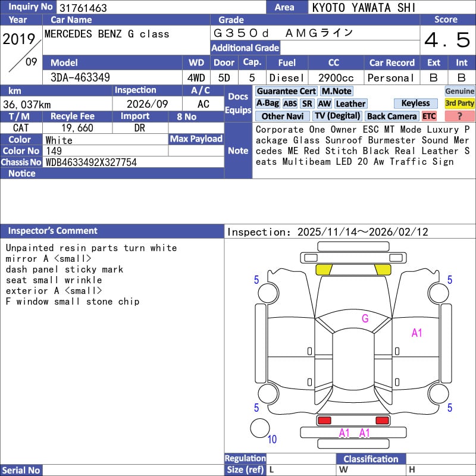Click the Guarantee Cert docs tag

click(x=286, y=91)
